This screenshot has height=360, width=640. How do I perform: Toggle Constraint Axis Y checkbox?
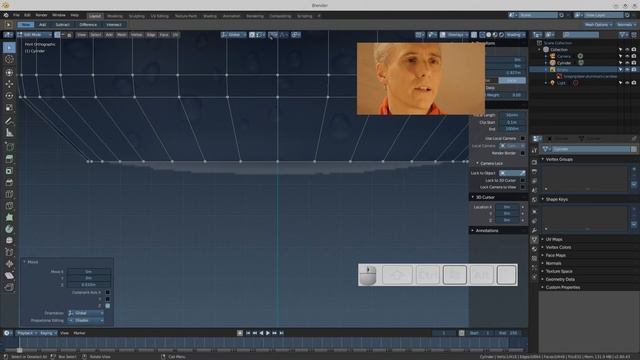click(107, 299)
